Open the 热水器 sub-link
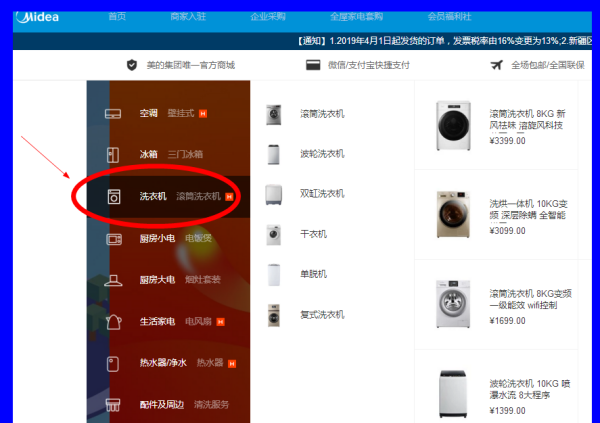This screenshot has height=423, width=600. [x=210, y=363]
